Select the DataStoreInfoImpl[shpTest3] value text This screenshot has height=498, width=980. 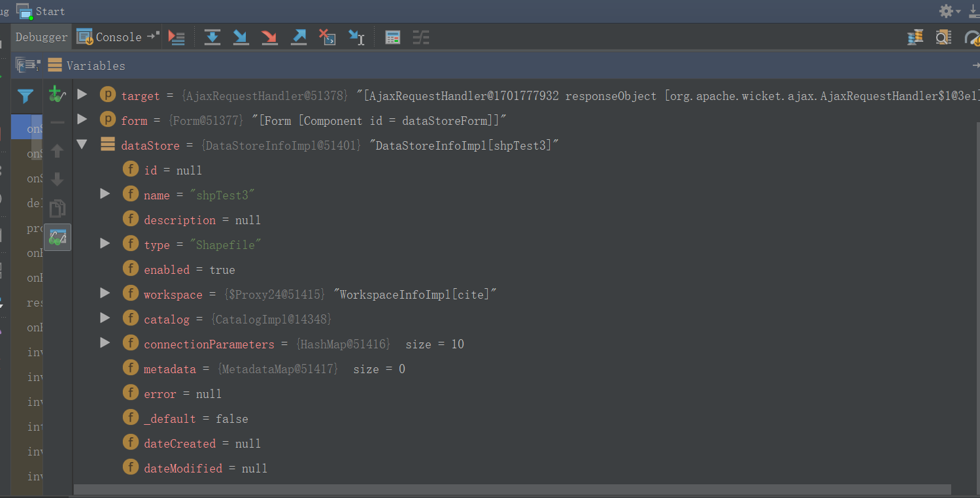[x=464, y=146]
